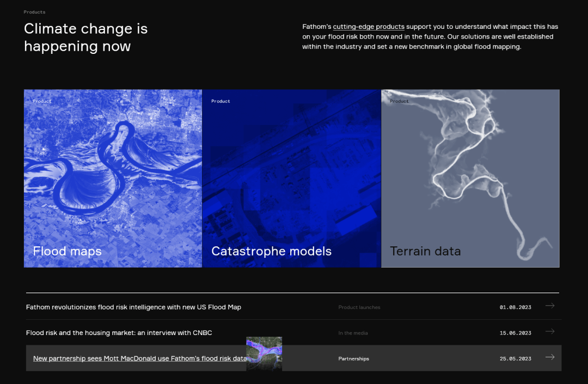Click the 'Product launches' category tag
The width and height of the screenshot is (588, 384).
[x=359, y=307]
